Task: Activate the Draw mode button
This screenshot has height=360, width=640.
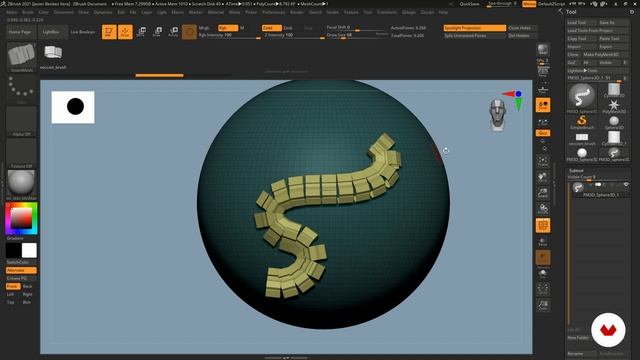Action: click(125, 32)
